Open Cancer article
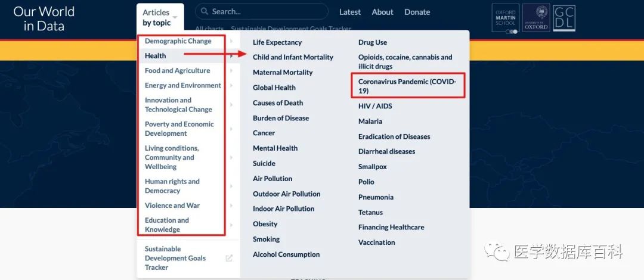The height and width of the screenshot is (280, 644). [x=264, y=133]
